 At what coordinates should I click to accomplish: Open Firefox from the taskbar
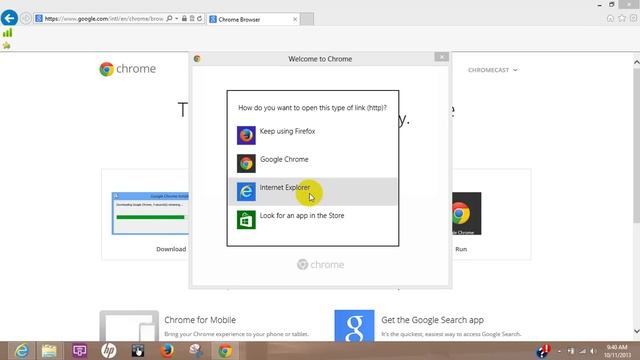click(167, 351)
